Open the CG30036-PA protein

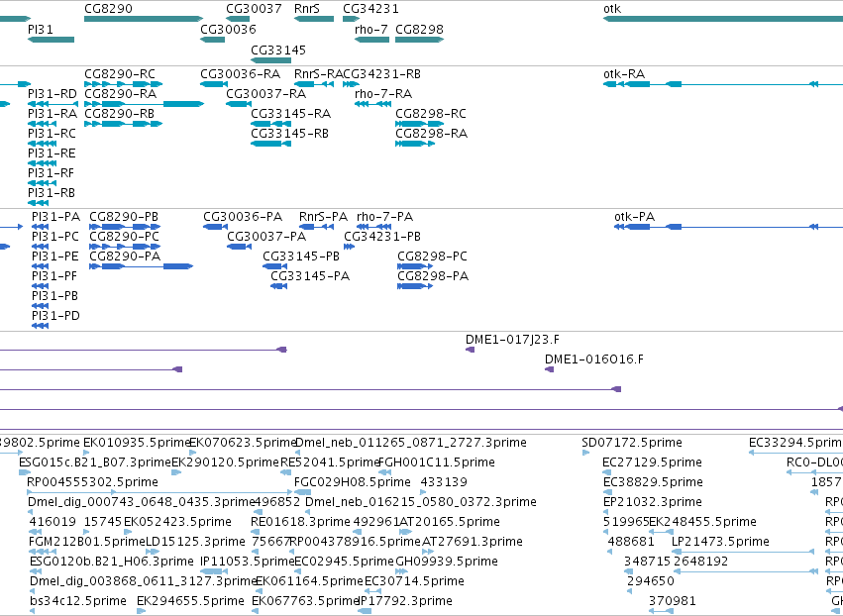coord(216,227)
